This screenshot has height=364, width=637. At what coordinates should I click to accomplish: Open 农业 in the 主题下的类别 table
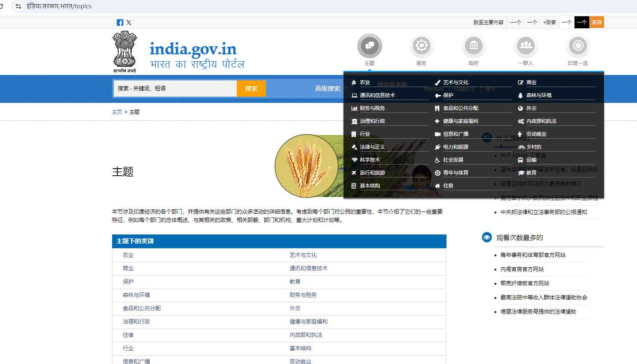[x=128, y=255]
